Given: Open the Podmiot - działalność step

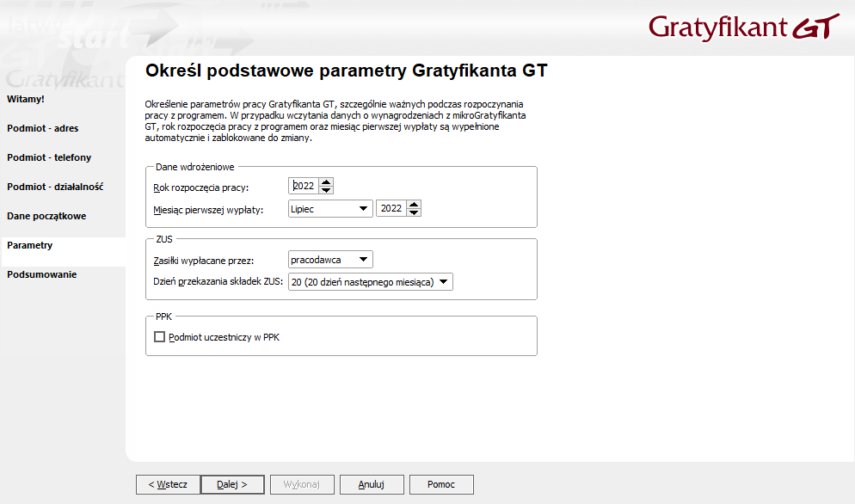Looking at the screenshot, I should 55,187.
